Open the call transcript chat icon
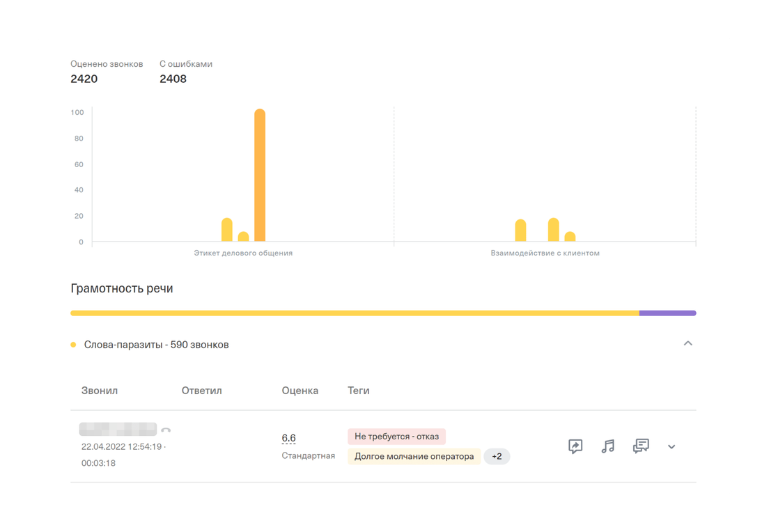Screen dimensions: 769x532 pos(641,446)
